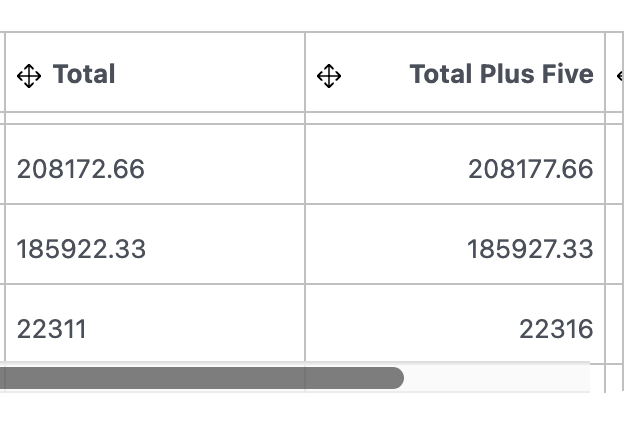Click the partially visible move icon at the right edge
632x424 pixels.
(621, 76)
